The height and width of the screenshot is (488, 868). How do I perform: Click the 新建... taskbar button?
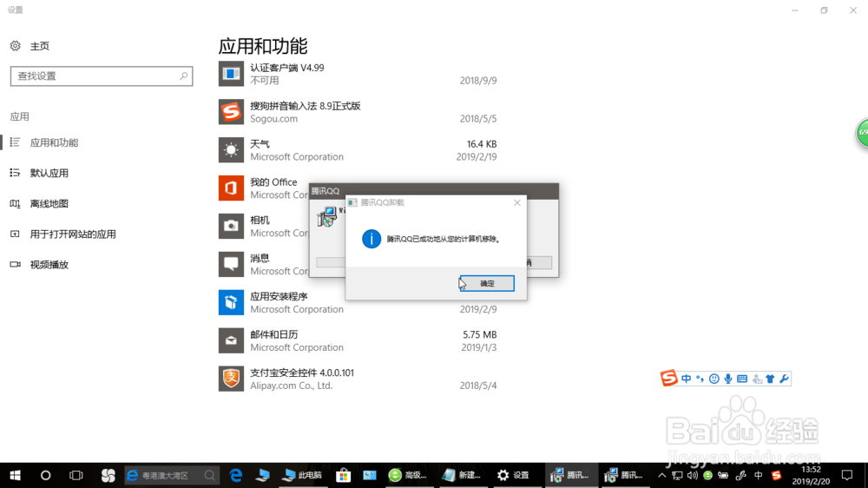click(x=461, y=475)
